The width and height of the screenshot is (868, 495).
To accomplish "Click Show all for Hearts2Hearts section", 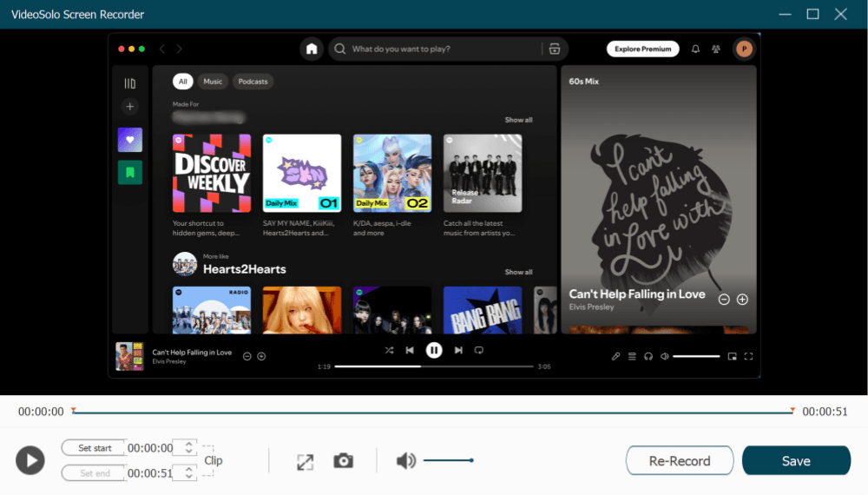I will pos(518,272).
